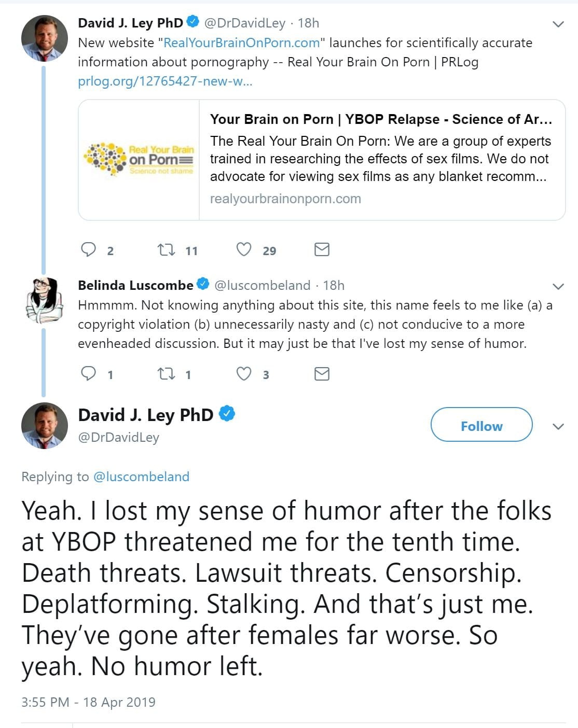Open dropdown chevron on Belinda Luscombe's tweet
The image size is (578, 728).
[558, 286]
